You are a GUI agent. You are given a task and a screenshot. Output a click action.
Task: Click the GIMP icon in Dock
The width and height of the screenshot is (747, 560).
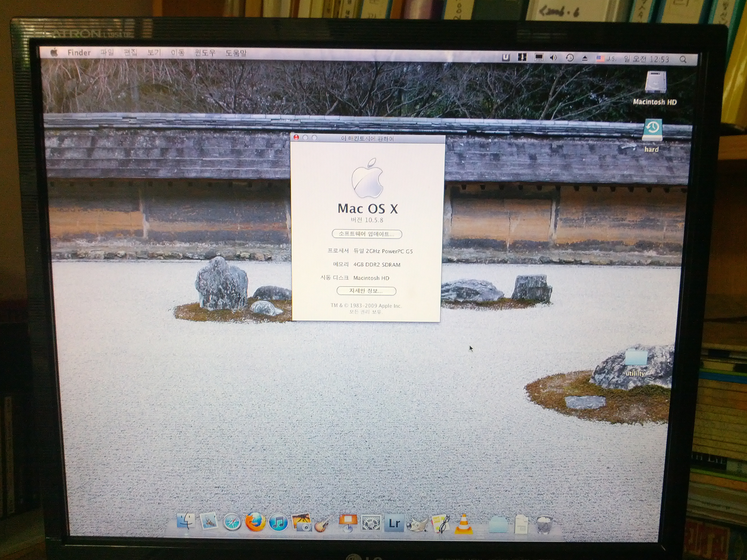[x=417, y=524]
